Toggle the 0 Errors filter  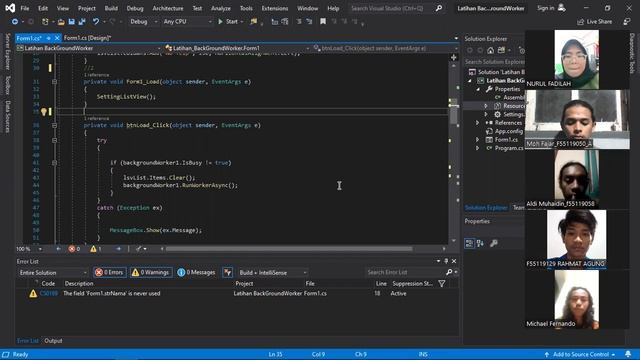point(109,272)
